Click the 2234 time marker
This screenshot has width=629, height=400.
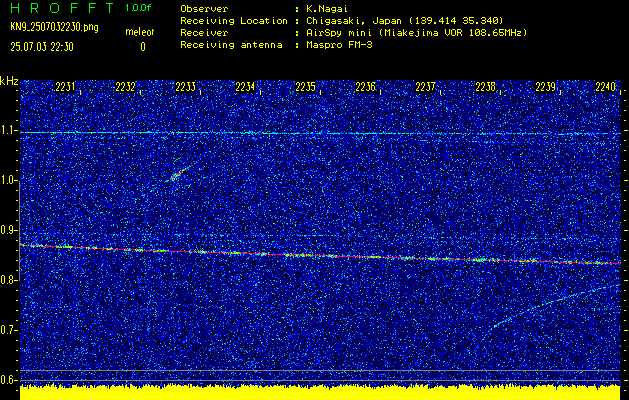click(x=245, y=87)
